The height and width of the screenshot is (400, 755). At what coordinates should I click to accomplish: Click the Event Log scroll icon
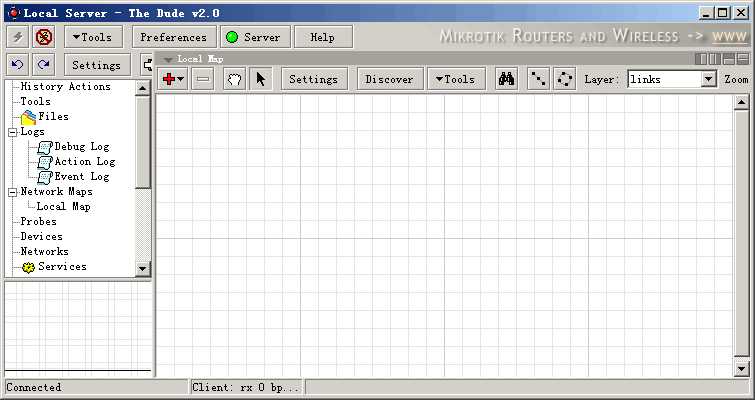click(45, 177)
